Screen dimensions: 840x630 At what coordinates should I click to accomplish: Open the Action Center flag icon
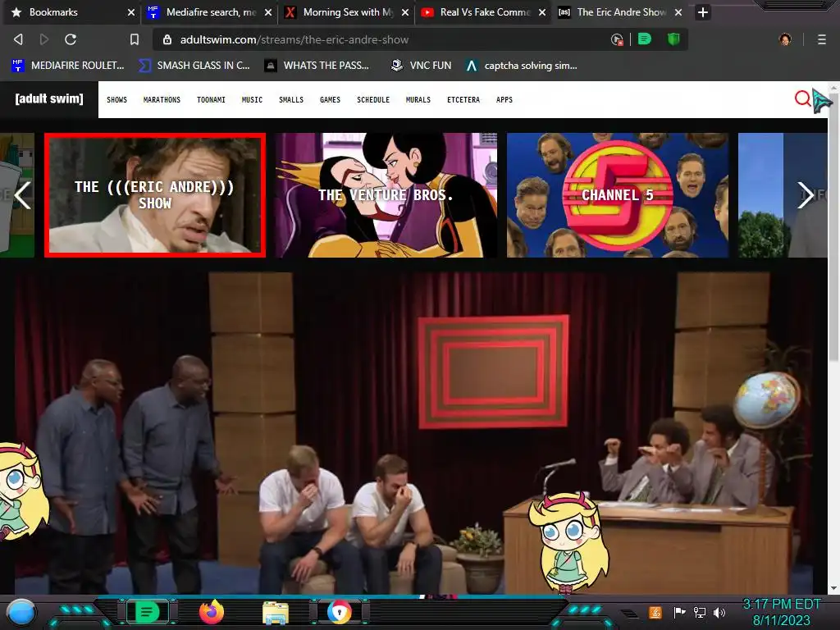click(679, 612)
